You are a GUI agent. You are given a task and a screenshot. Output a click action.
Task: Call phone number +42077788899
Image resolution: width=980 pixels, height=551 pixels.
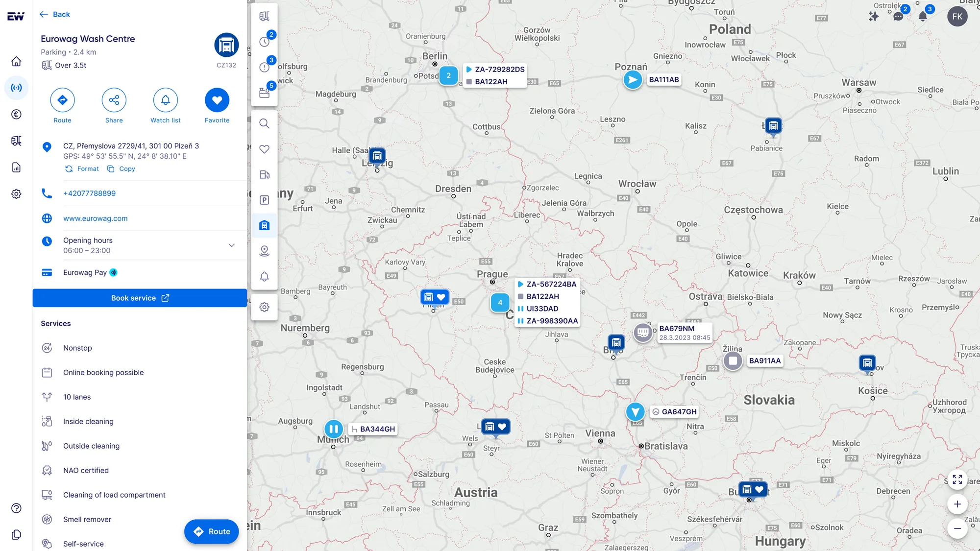click(89, 193)
